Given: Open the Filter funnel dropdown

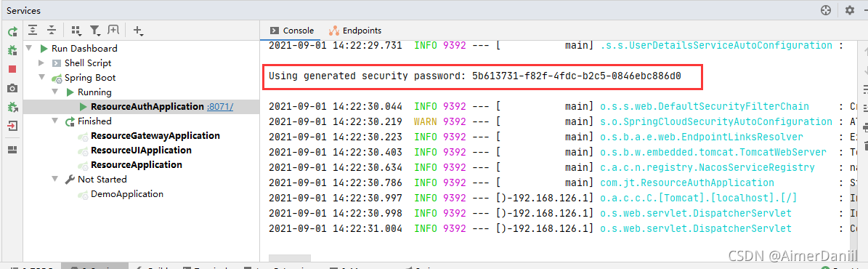Looking at the screenshot, I should point(95,31).
